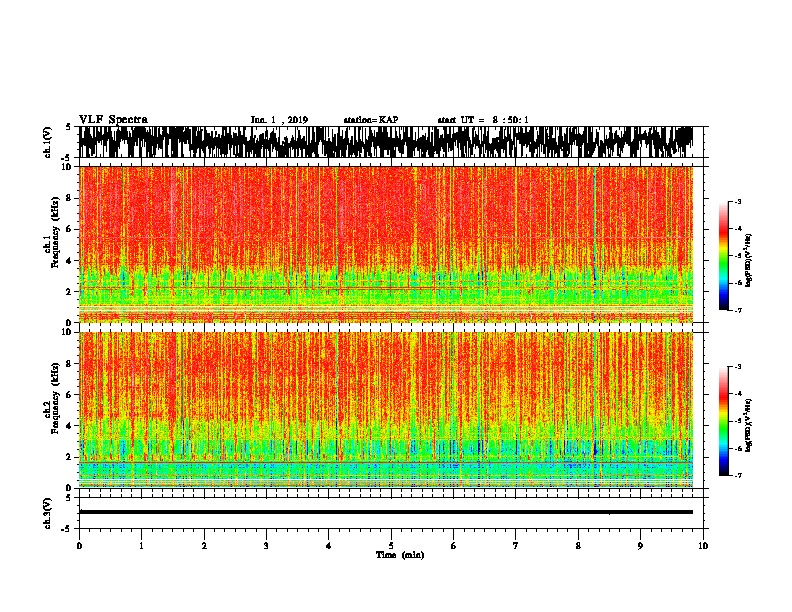Image resolution: width=792 pixels, height=612 pixels.
Task: Click the time axis "10" tick label
Action: 703,546
